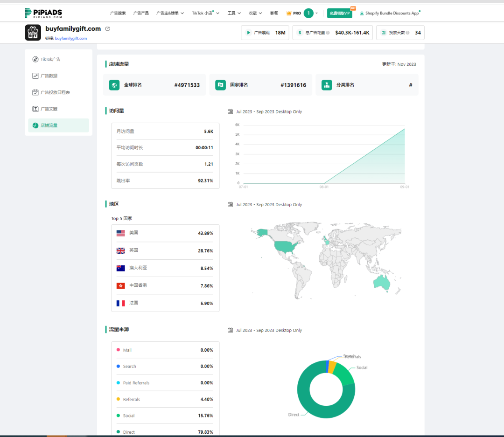The width and height of the screenshot is (504, 437).
Task: Click the 跳出率 value 92.31%
Action: coord(206,180)
